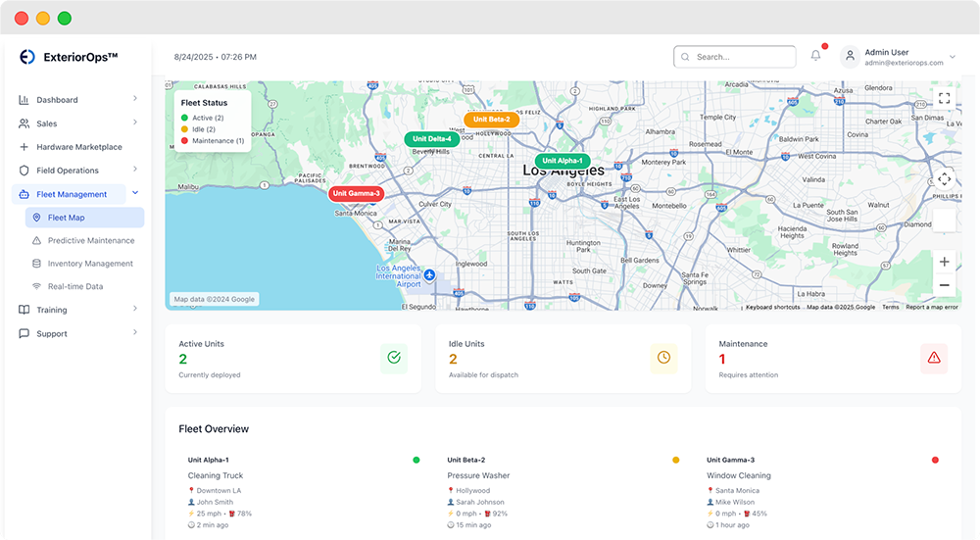Viewport: 980px width, 540px height.
Task: Toggle map fullscreen view
Action: [944, 98]
